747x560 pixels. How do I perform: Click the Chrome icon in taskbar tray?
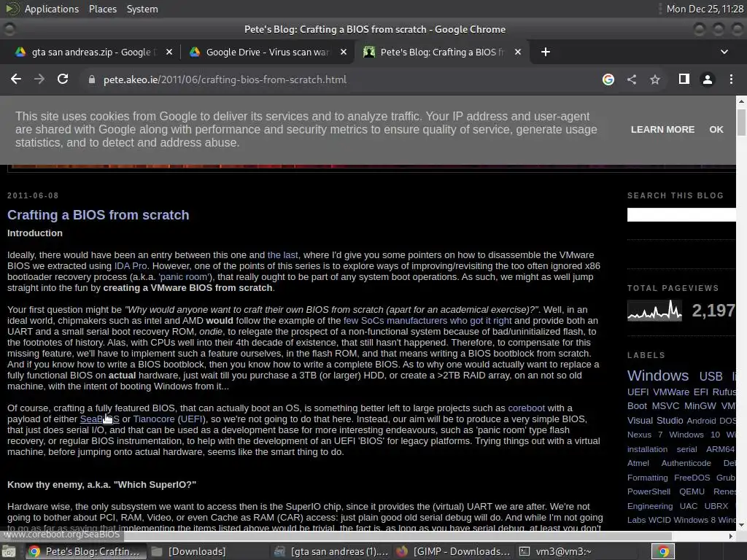click(663, 551)
